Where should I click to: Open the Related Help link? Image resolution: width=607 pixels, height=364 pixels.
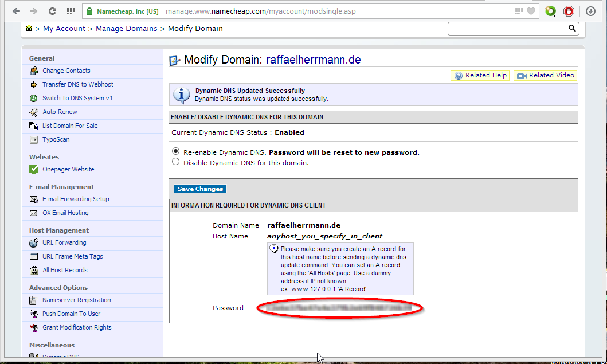tap(480, 75)
